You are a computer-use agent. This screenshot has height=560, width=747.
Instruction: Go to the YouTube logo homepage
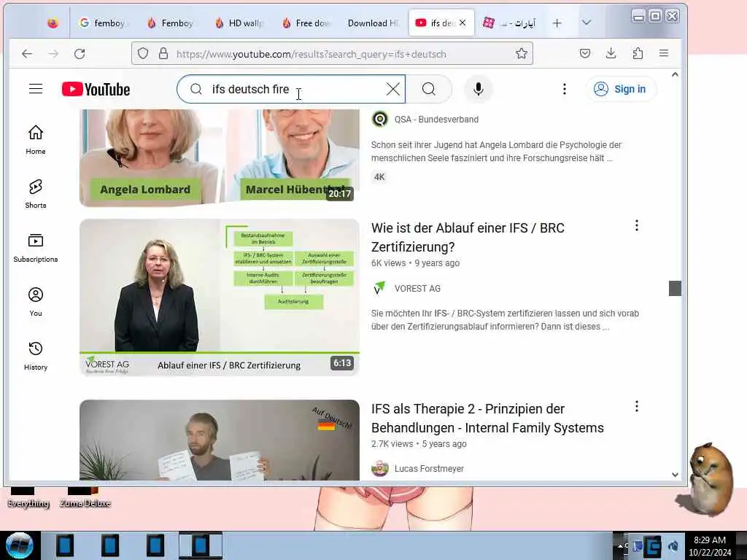pos(96,89)
